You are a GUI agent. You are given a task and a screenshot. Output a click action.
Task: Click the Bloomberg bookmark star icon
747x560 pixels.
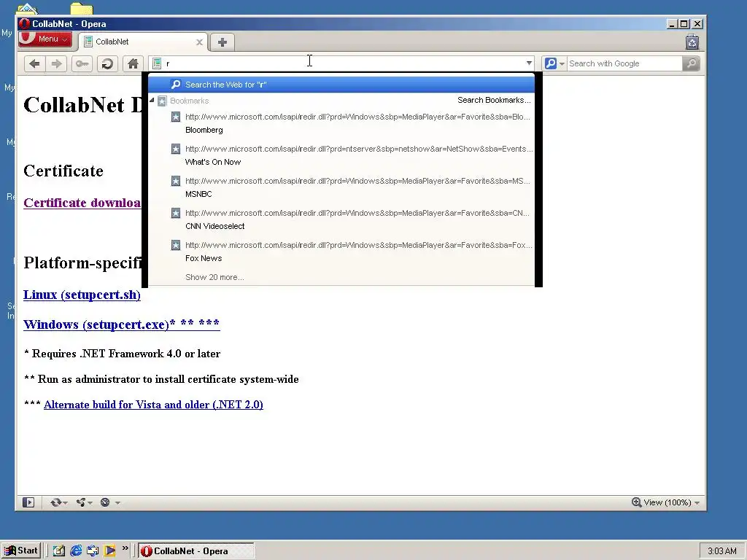click(175, 117)
